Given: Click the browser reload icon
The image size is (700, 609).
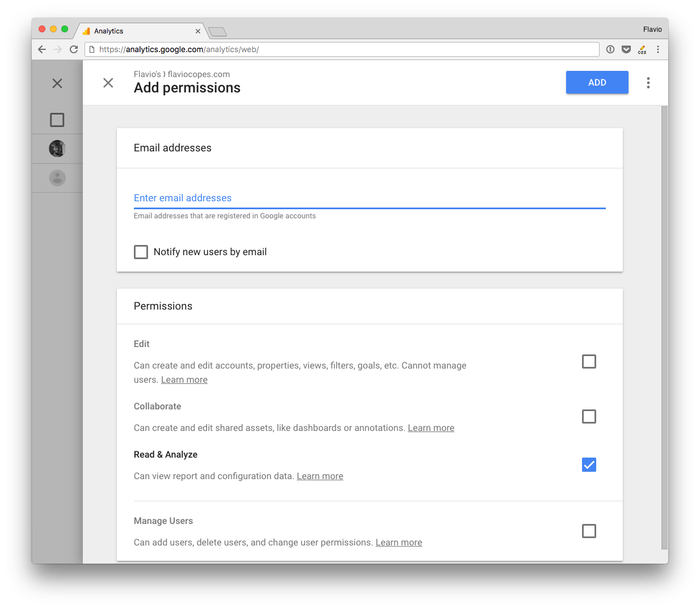Looking at the screenshot, I should (x=74, y=49).
